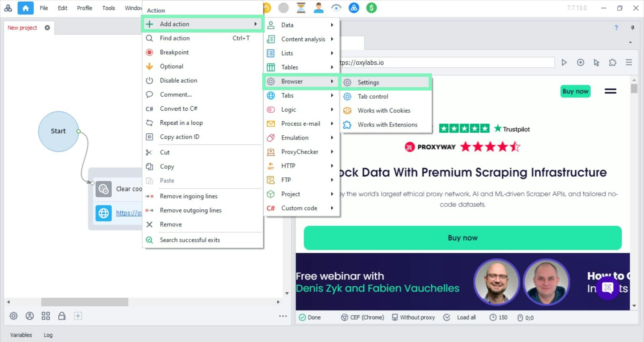Open the extensions puzzle icon near the URL bar
This screenshot has height=342, width=644.
[x=613, y=62]
